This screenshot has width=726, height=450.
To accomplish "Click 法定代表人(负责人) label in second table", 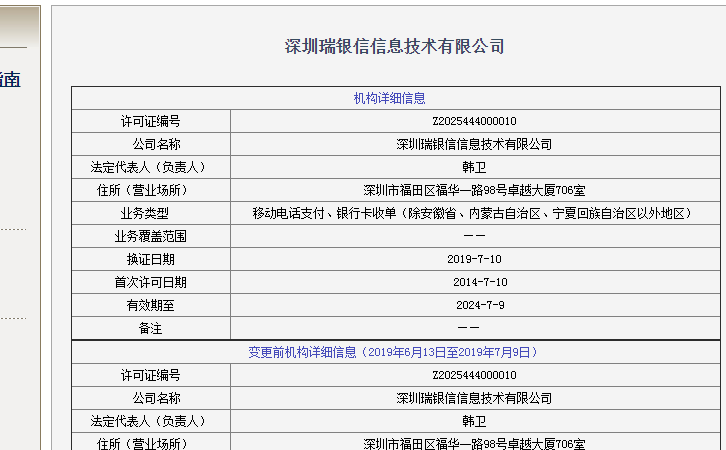I will click(150, 421).
